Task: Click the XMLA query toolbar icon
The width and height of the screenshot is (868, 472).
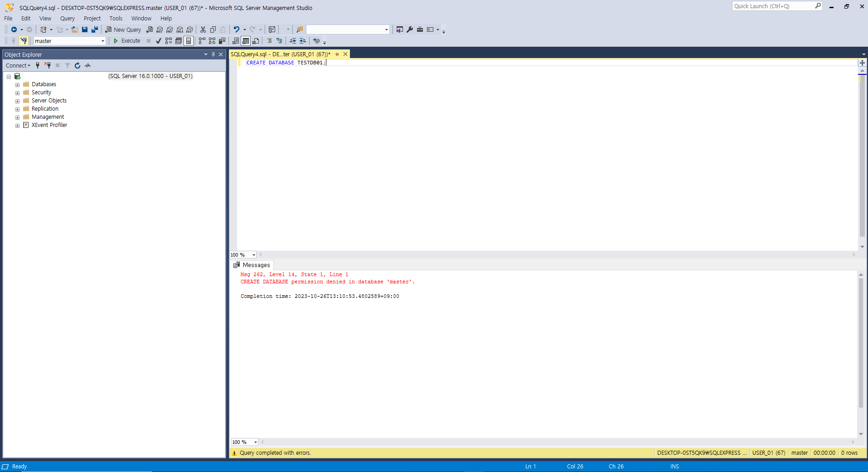Action: click(179, 29)
